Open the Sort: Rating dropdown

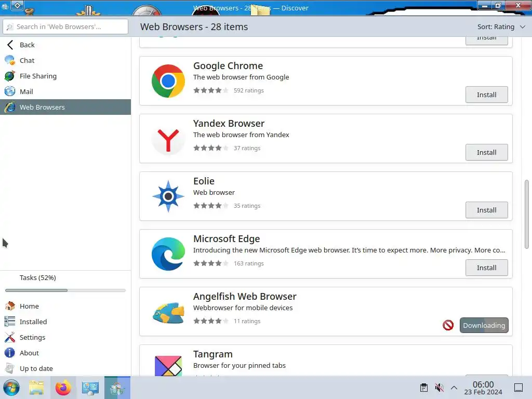tap(501, 27)
